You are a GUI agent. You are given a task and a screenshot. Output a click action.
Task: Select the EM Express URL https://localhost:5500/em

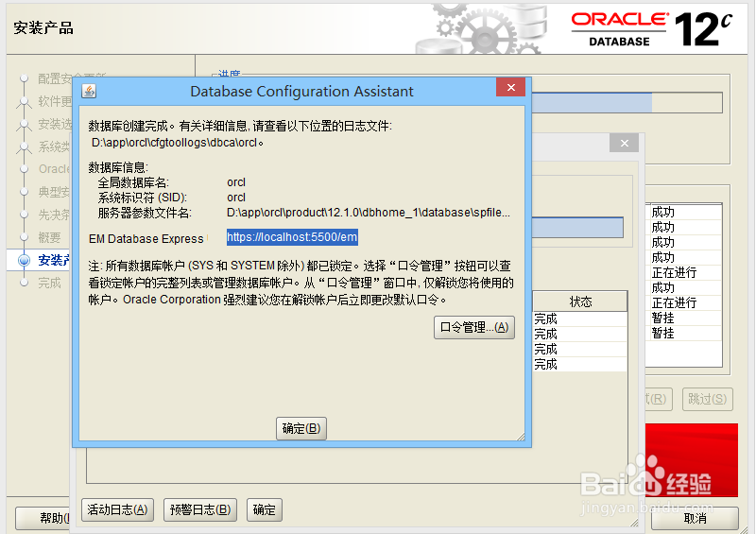tap(292, 237)
